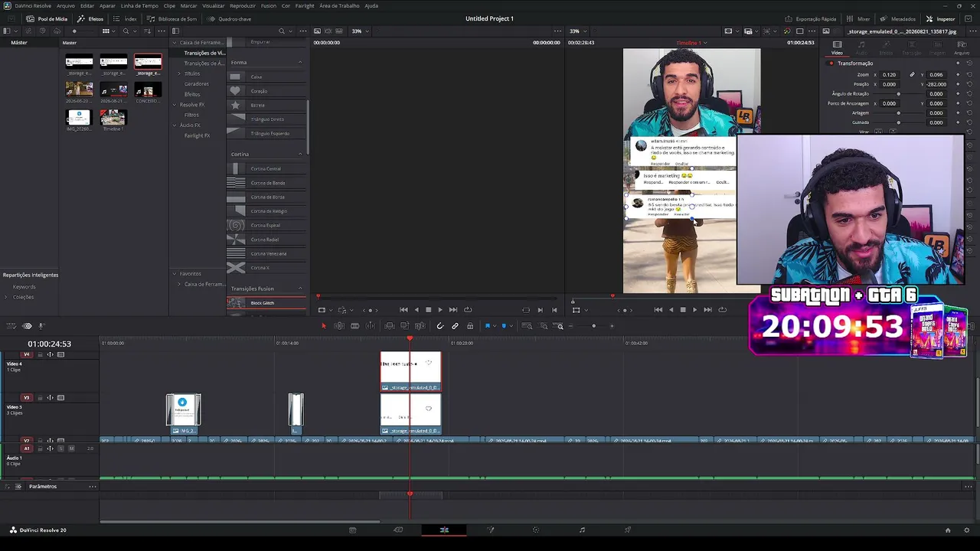Select the Coração transition effect
This screenshot has width=980, height=551.
[266, 91]
